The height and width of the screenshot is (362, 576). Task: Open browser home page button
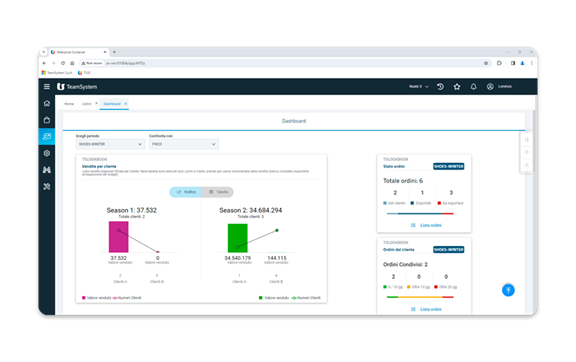(x=72, y=63)
